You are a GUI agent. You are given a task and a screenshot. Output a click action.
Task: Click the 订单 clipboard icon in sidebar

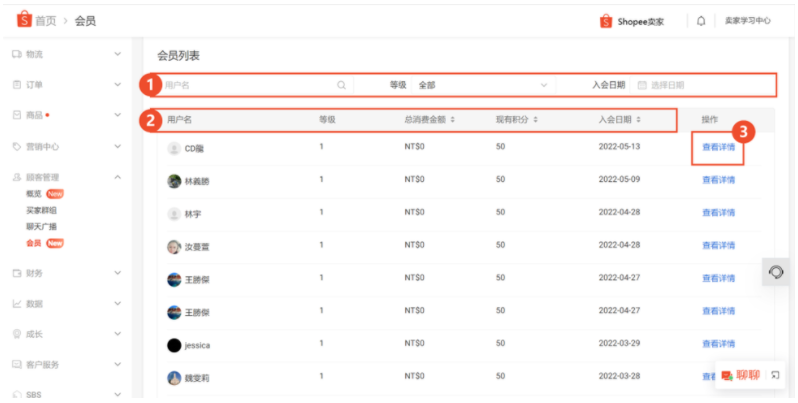17,84
